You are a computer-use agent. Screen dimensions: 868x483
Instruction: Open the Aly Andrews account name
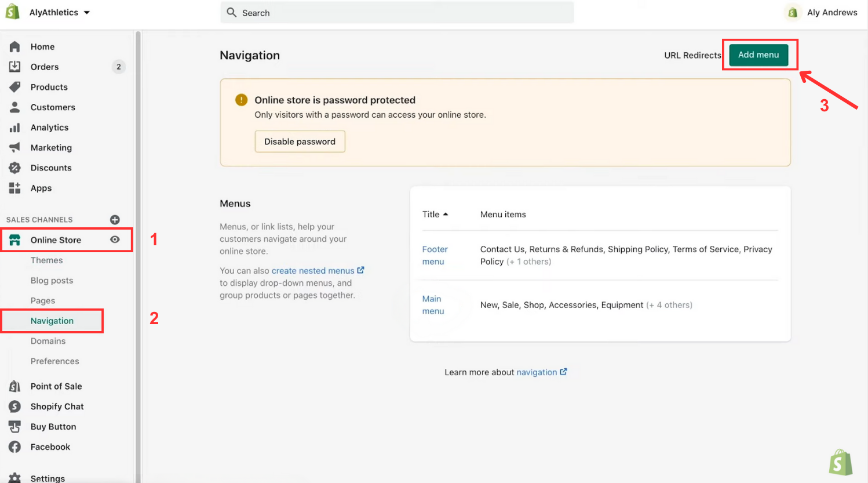pos(832,12)
